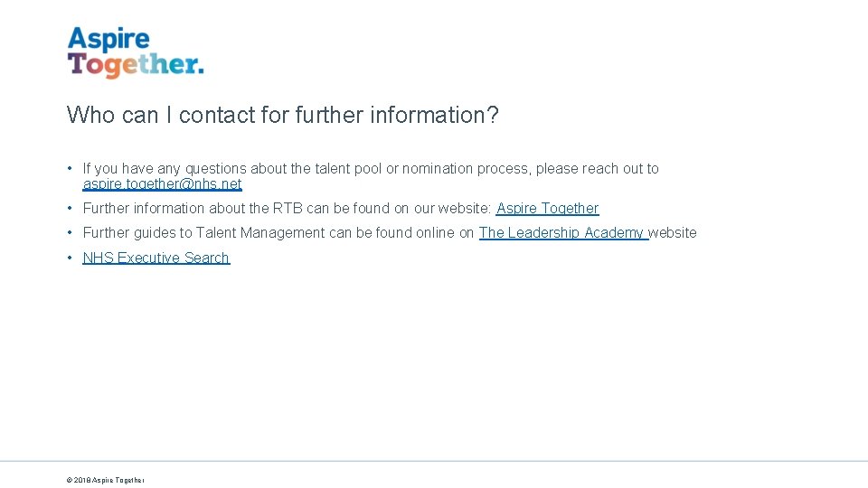Screen dimensions: 868x488
Task: Click the bullet before 'If you have any questions'
Action: pos(70,169)
